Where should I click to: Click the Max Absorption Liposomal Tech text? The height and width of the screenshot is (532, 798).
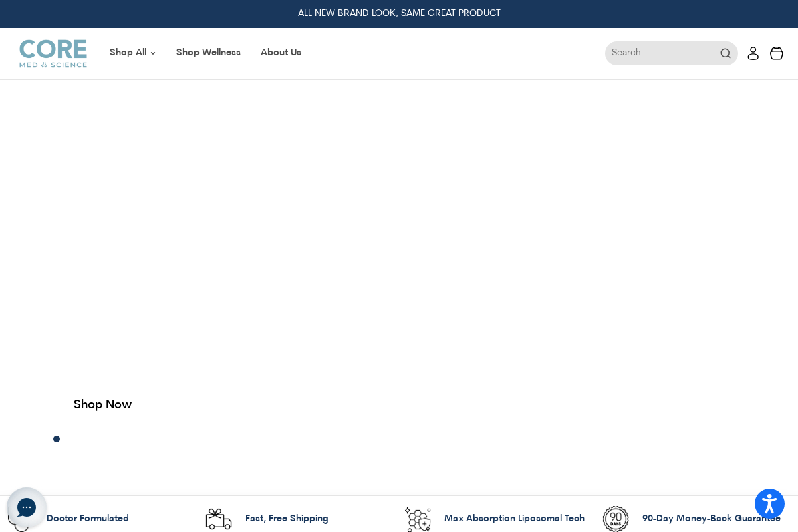coord(514,519)
